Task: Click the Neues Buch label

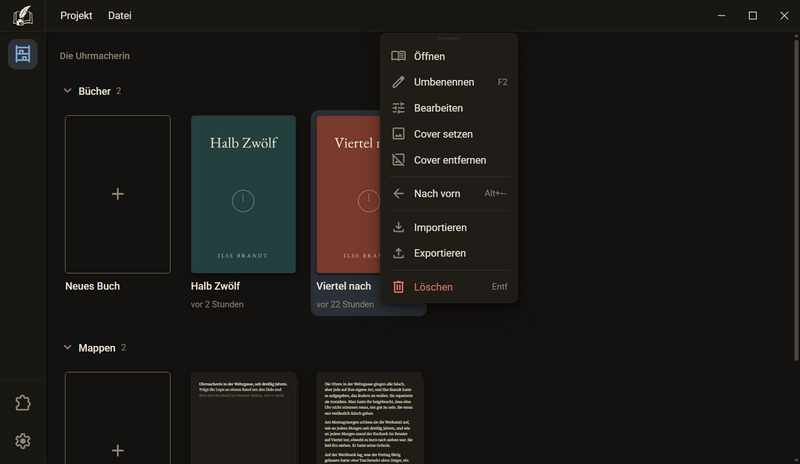Action: coord(92,286)
